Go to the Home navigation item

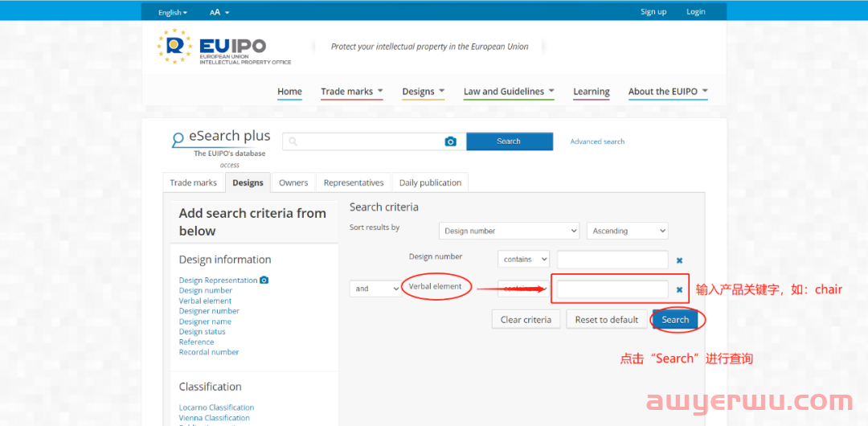point(289,92)
